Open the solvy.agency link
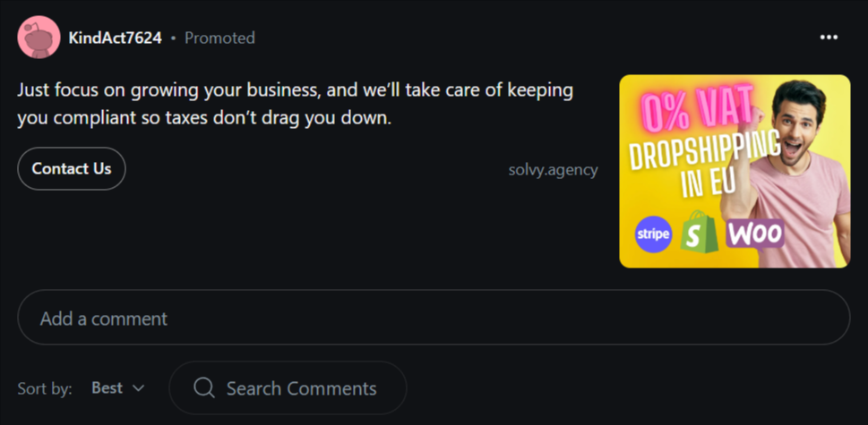Image resolution: width=868 pixels, height=425 pixels. coord(553,170)
